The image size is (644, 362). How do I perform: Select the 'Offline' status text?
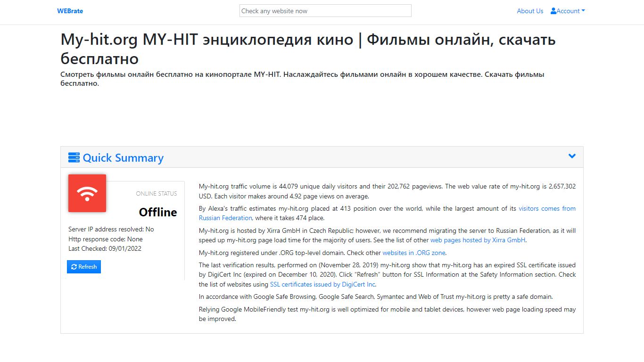point(158,212)
